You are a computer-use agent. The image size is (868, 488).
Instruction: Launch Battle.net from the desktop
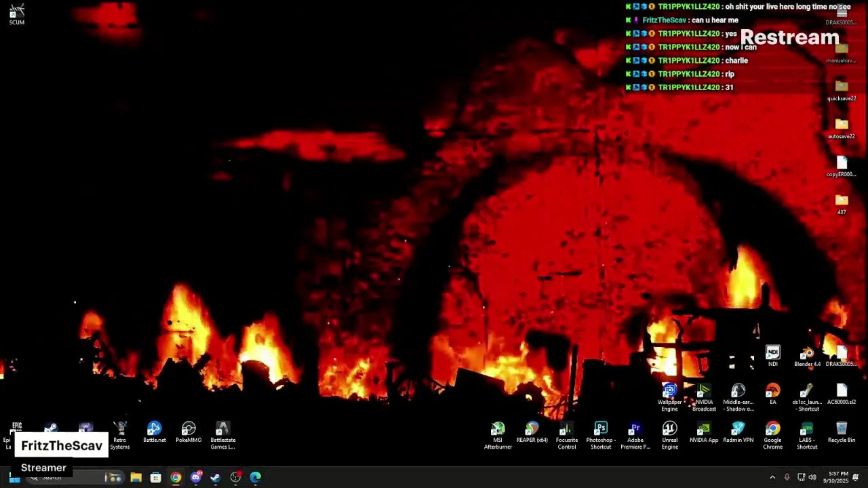(x=155, y=432)
